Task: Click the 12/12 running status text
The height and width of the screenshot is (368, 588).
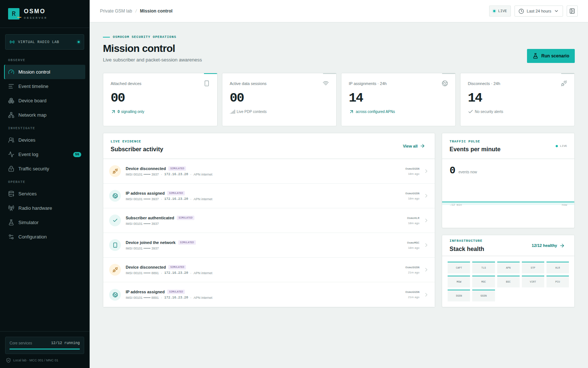Action: 65,343
